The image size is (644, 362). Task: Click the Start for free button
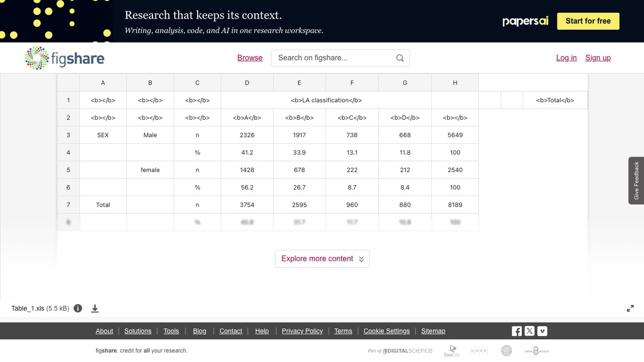coord(588,21)
